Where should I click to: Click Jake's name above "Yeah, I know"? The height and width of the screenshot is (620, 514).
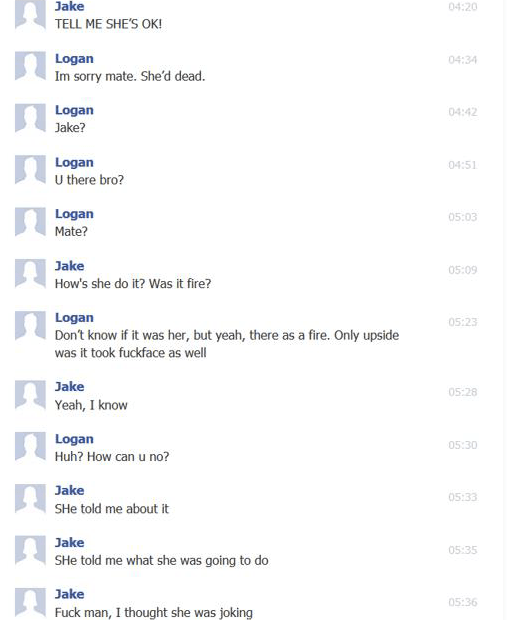(x=70, y=386)
